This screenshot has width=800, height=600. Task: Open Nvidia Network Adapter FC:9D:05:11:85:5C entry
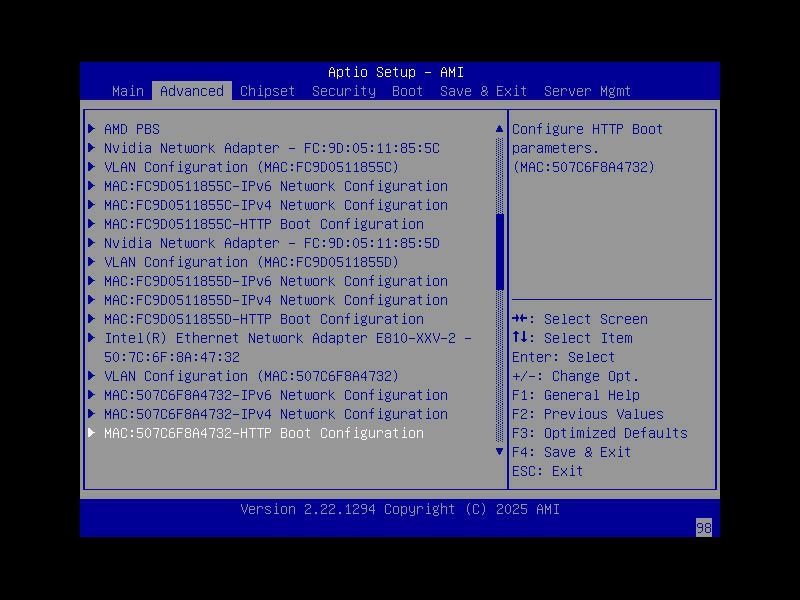point(271,148)
